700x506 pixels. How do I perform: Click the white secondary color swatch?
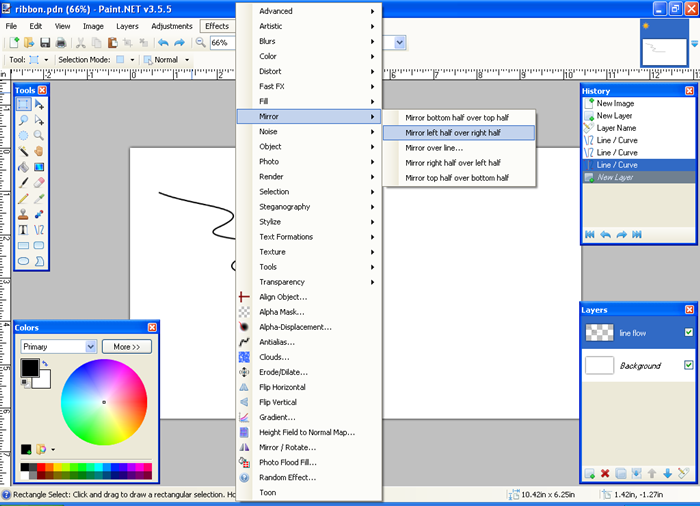tap(44, 381)
